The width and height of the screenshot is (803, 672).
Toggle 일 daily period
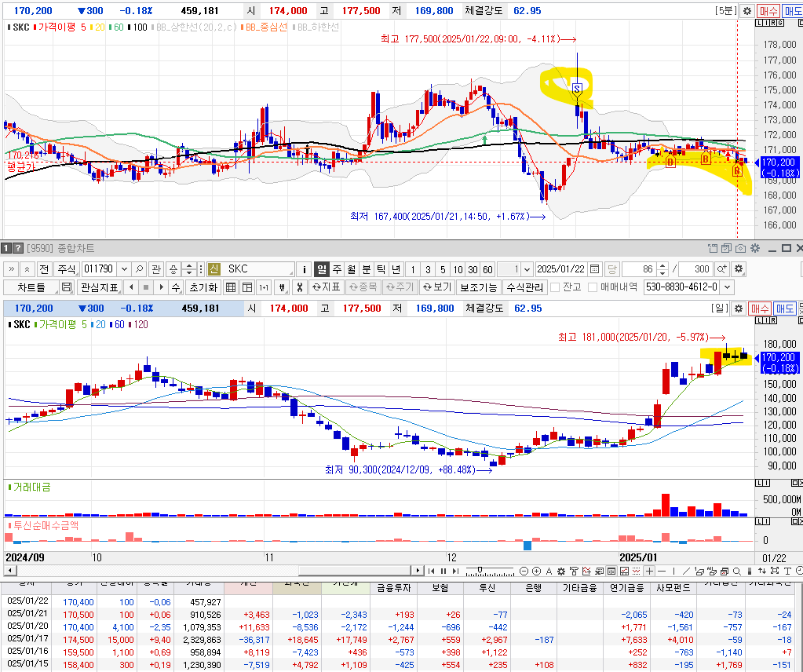pyautogui.click(x=321, y=269)
